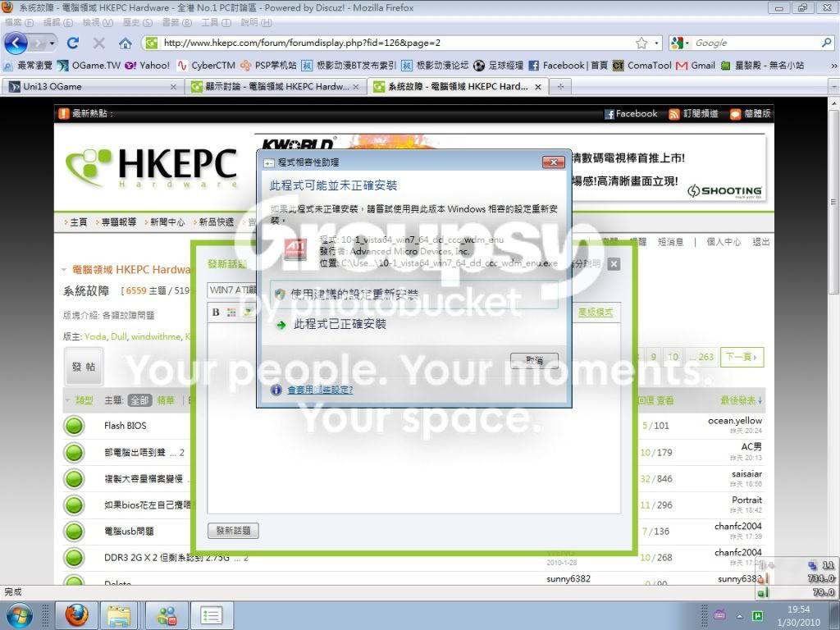
Task: Open Firefox from the taskbar
Action: tap(77, 615)
